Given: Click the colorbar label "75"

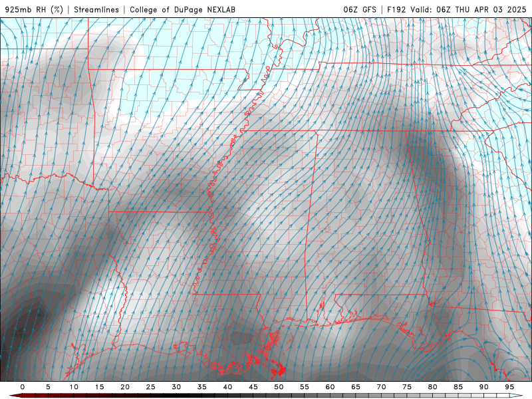Looking at the screenshot, I should pyautogui.click(x=407, y=387).
